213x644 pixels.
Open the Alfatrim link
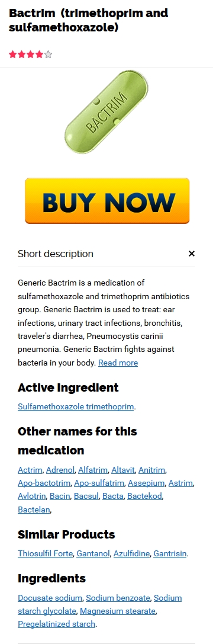[x=93, y=470]
